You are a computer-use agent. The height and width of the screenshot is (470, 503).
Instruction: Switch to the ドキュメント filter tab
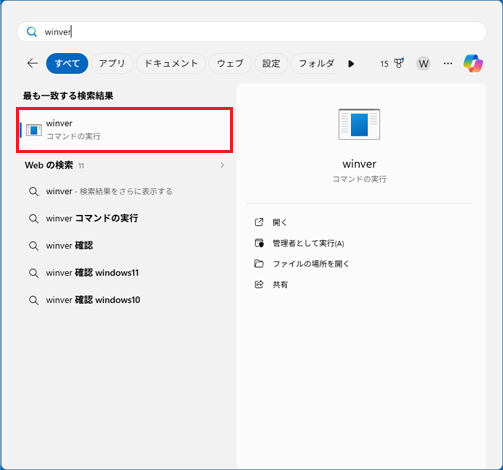[171, 63]
